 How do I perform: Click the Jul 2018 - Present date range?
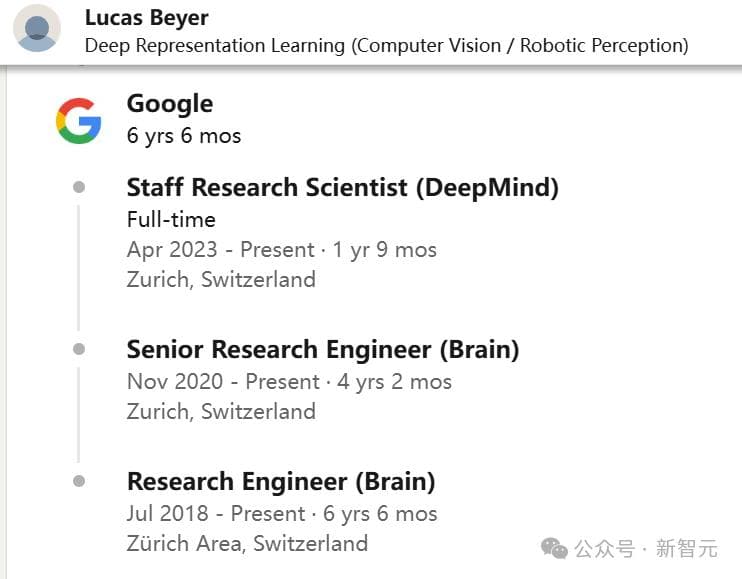coord(281,513)
